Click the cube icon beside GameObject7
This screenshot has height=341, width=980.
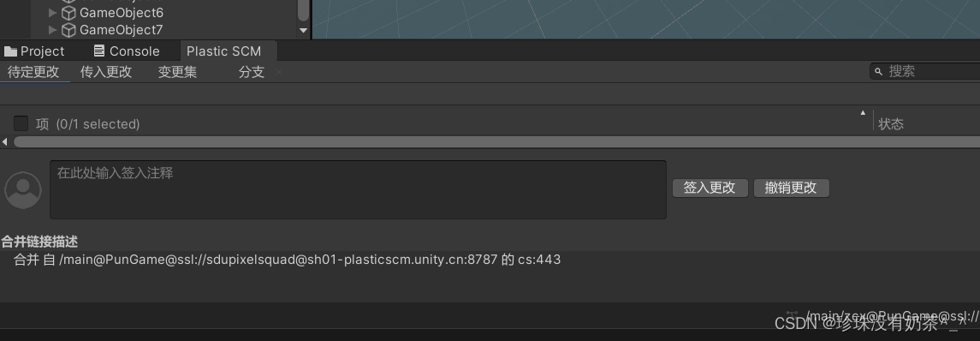68,29
